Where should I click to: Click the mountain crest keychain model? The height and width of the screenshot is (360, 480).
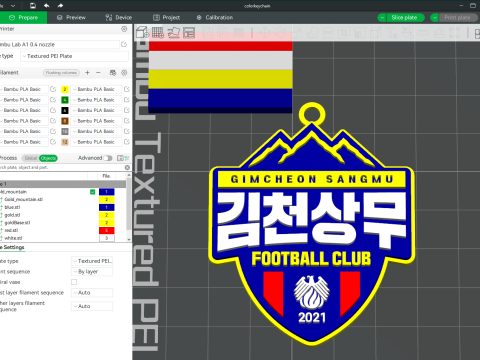click(x=312, y=224)
